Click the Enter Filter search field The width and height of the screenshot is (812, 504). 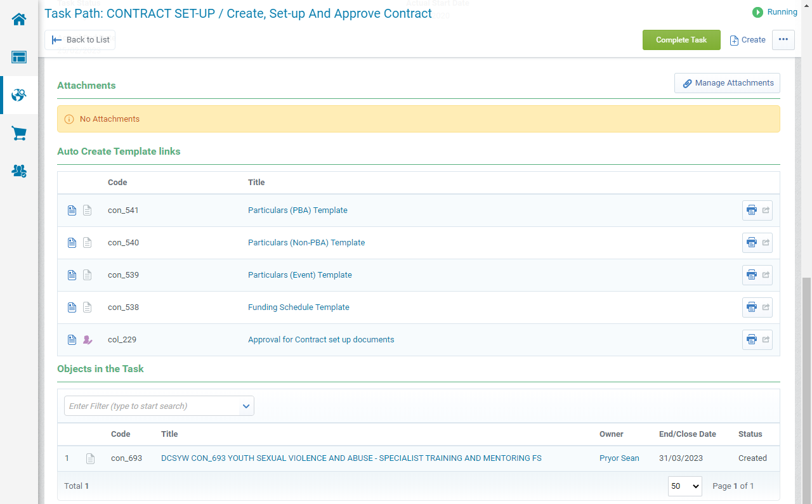click(146, 406)
